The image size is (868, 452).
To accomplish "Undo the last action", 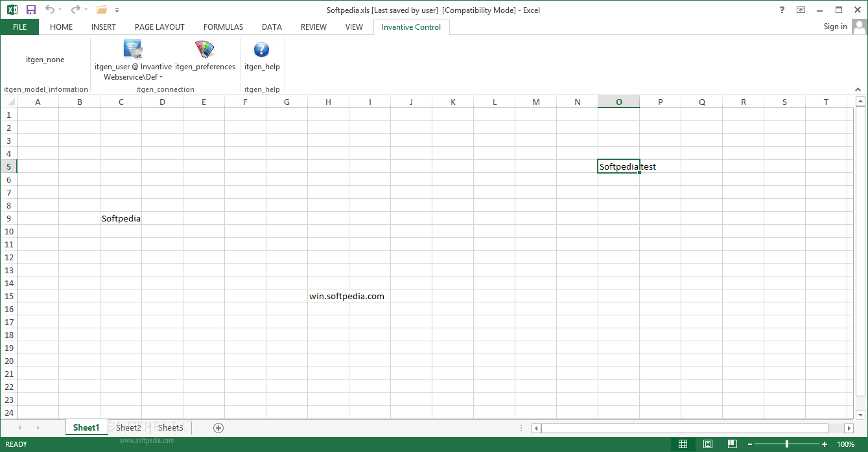I will 49,10.
